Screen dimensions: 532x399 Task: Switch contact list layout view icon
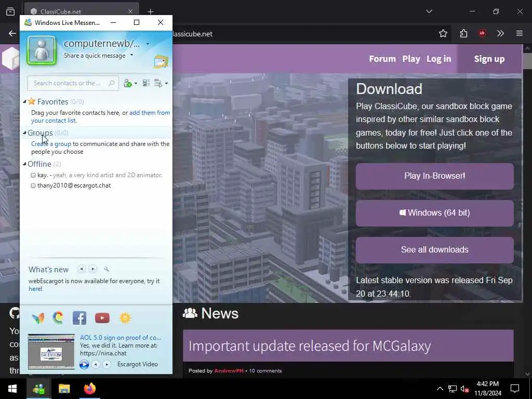click(146, 83)
